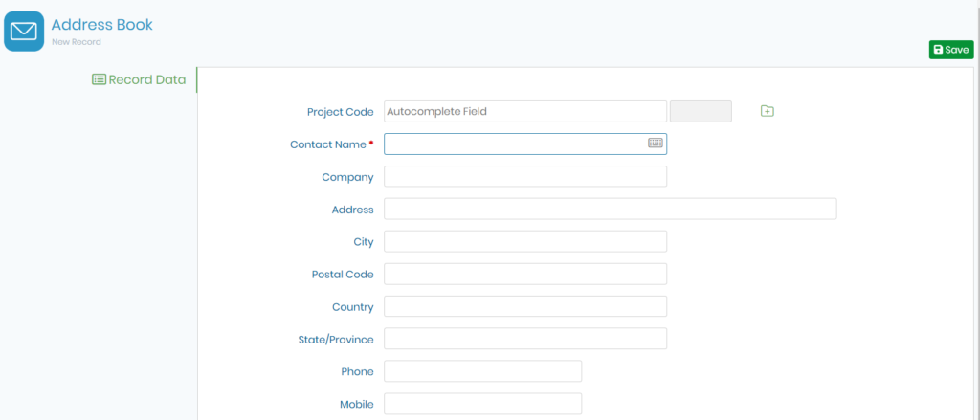Save the new address record

pos(951,50)
